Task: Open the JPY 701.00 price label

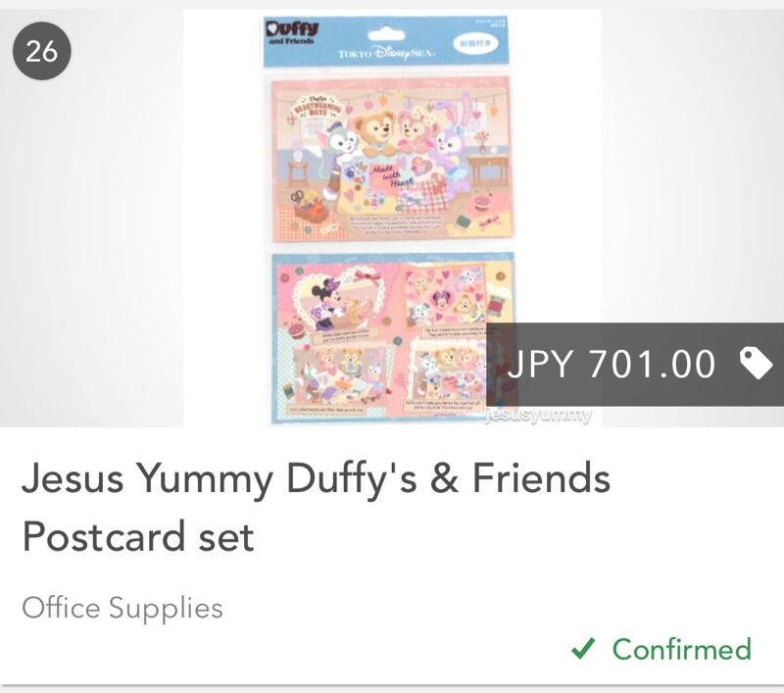Action: 611,364
